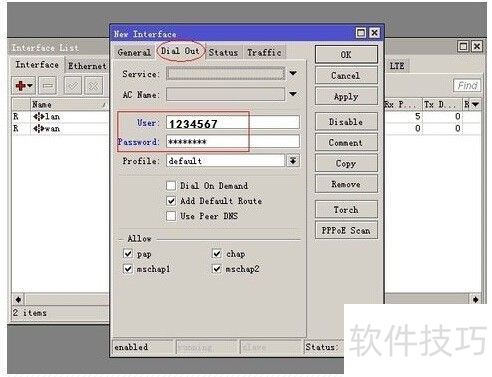Viewport: 492px width, 377px height.
Task: Click the X disable icon in Interface List
Action: [93, 86]
